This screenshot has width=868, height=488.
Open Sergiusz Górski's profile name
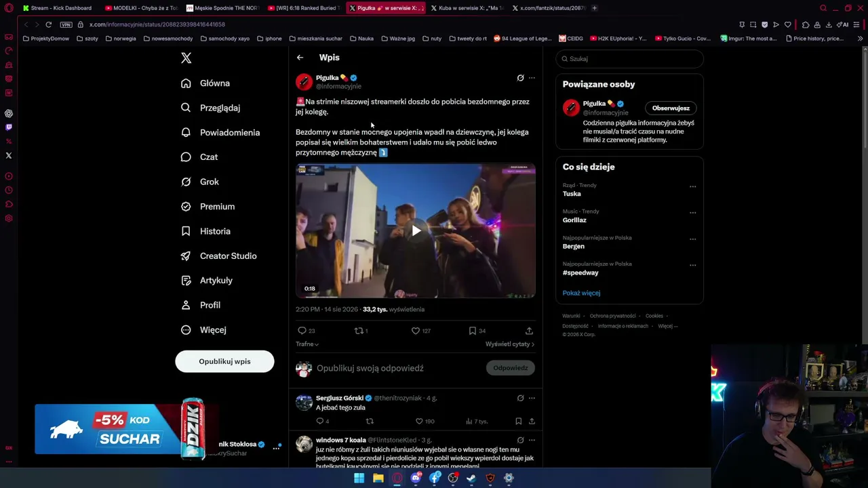339,398
